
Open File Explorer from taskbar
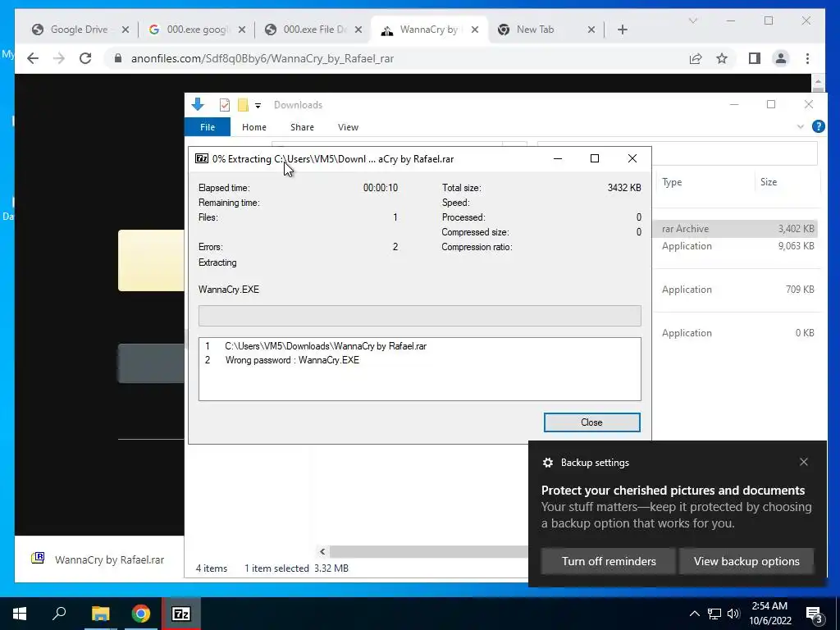pyautogui.click(x=100, y=614)
